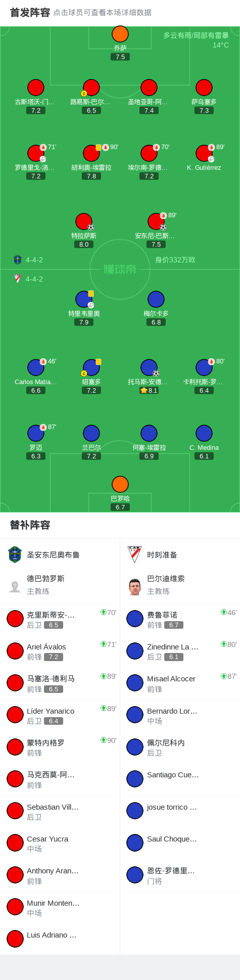Image resolution: width=240 pixels, height=980 pixels.
Task: Select captain 路易斯-巴尔 avatar
Action: click(x=91, y=87)
